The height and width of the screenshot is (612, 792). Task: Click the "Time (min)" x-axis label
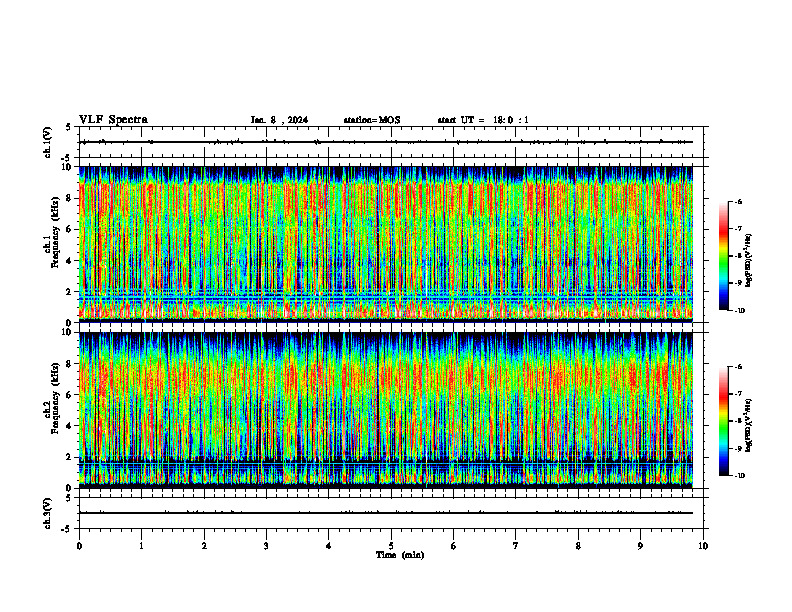click(400, 555)
